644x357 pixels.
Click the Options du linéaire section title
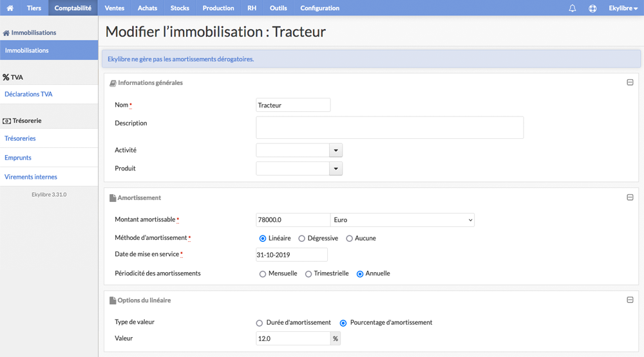(x=144, y=300)
